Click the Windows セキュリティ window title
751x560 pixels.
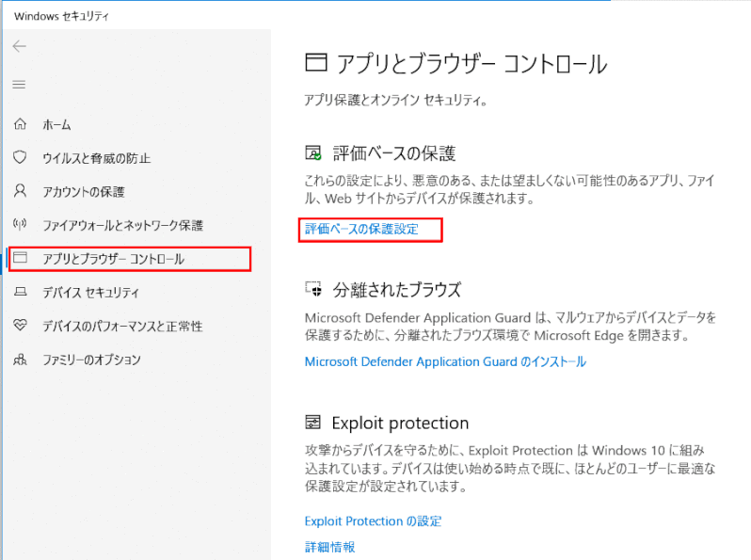(x=61, y=16)
